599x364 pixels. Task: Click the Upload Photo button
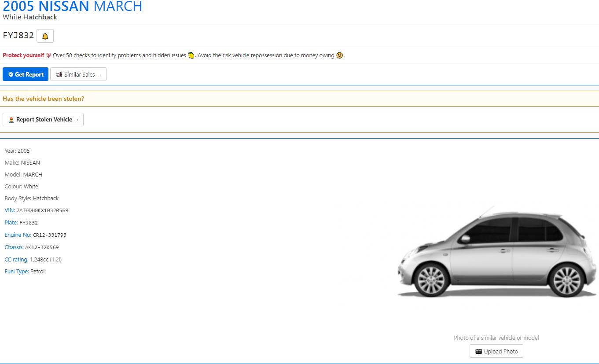[x=496, y=351]
